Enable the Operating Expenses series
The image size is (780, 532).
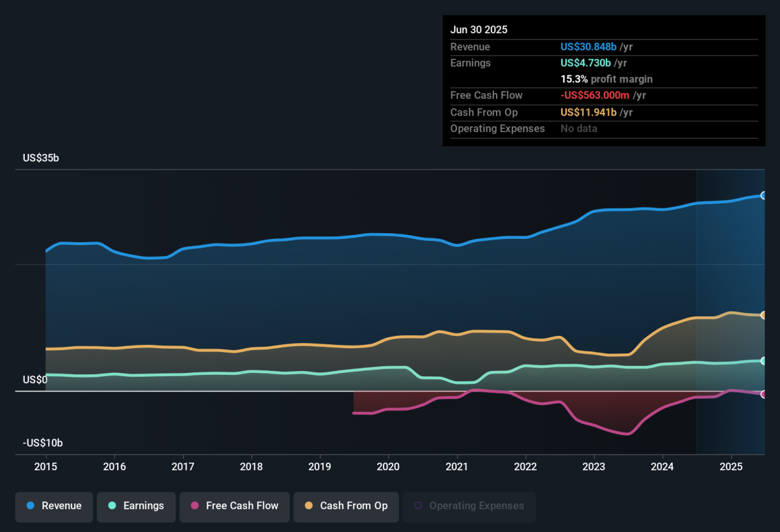pos(469,506)
